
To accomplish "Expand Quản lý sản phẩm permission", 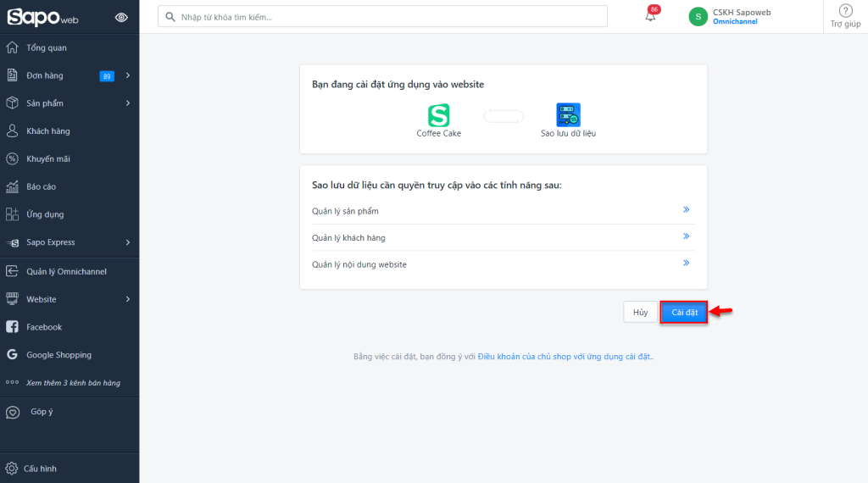I will point(686,210).
